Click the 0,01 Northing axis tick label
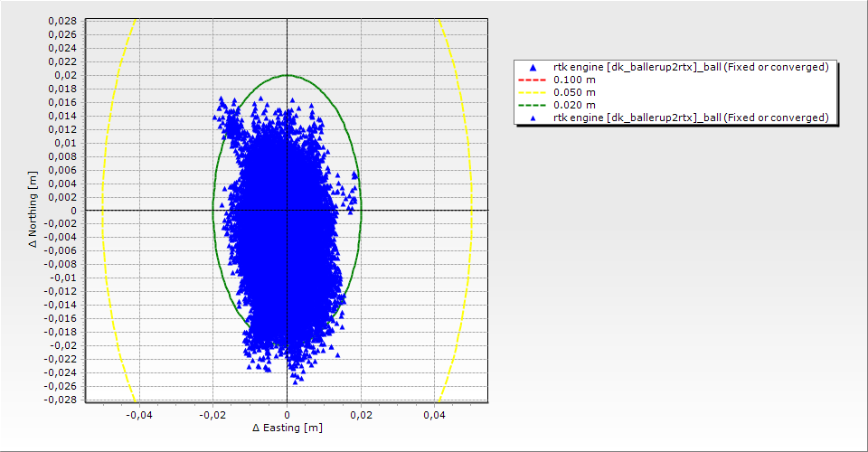868x452 pixels. [65, 144]
